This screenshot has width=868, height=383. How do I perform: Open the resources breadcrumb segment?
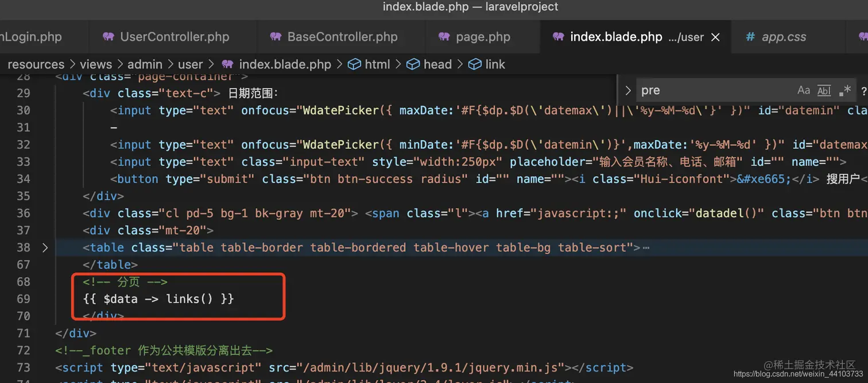click(36, 64)
